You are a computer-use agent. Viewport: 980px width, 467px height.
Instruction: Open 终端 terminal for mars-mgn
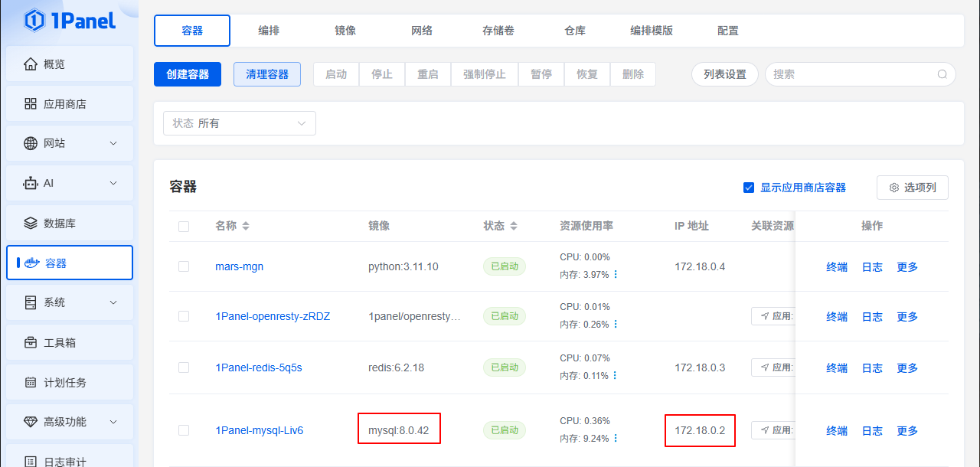tap(837, 266)
